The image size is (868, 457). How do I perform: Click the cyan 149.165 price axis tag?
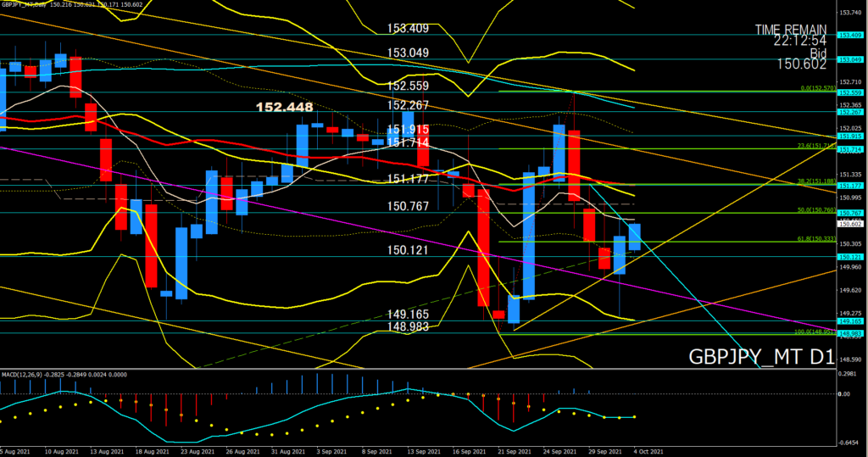pyautogui.click(x=850, y=320)
